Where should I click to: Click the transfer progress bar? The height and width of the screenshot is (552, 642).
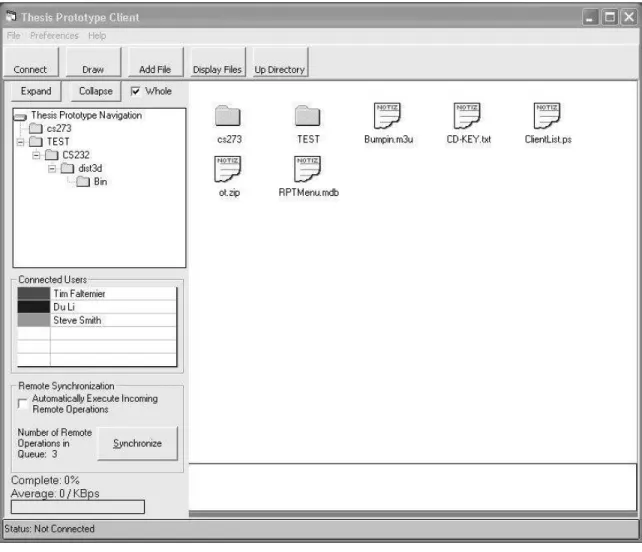point(78,507)
